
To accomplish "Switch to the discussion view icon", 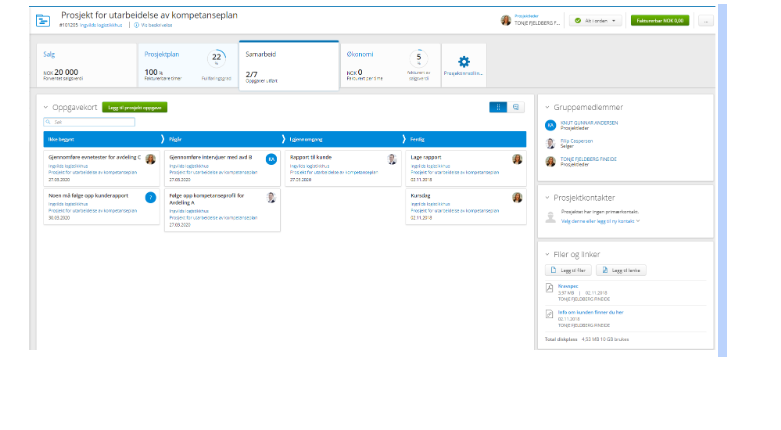I will click(516, 107).
